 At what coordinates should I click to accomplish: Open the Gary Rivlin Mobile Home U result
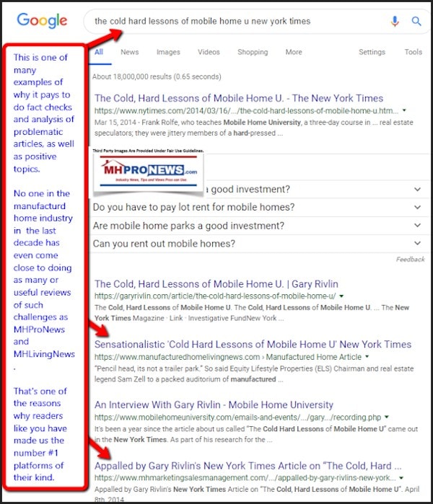[x=216, y=284]
